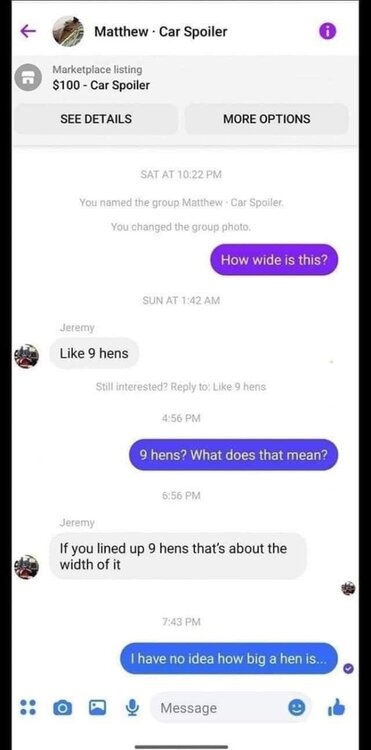This screenshot has height=750, width=371.
Task: Select the "How wide is this?" message bubble
Action: click(274, 260)
